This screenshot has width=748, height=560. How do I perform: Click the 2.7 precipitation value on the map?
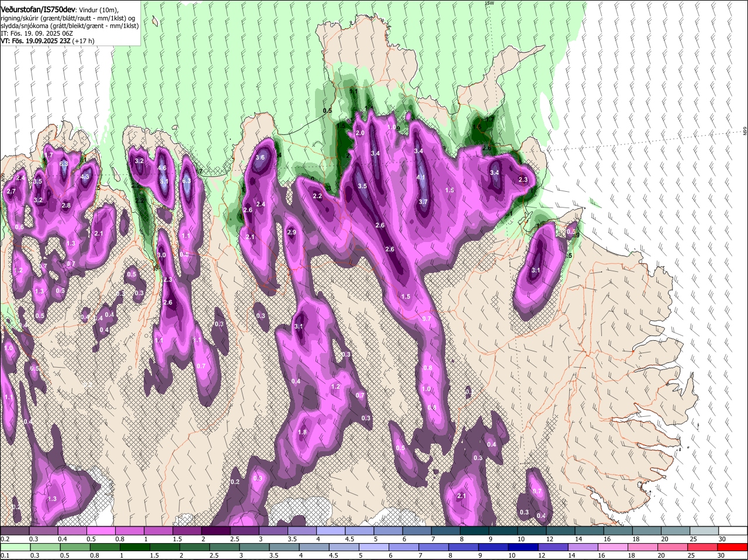(x=11, y=192)
